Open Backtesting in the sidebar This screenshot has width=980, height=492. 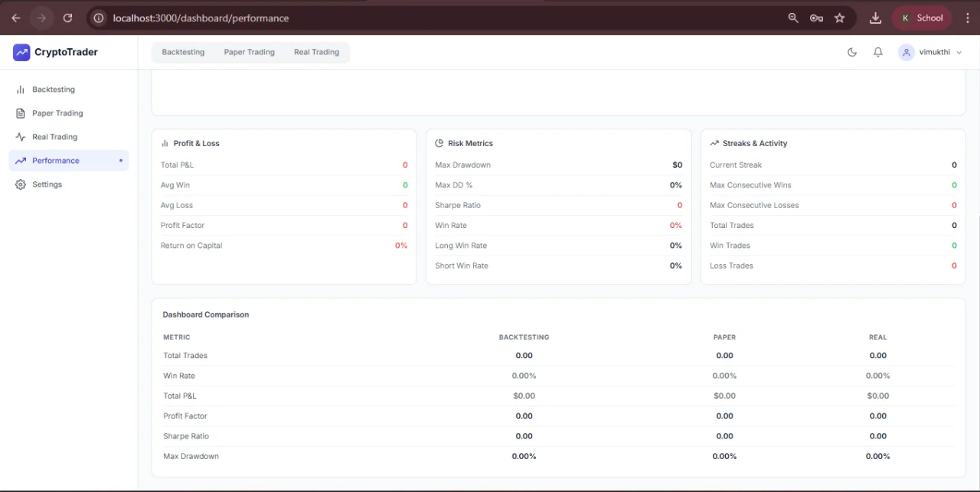pos(68,90)
